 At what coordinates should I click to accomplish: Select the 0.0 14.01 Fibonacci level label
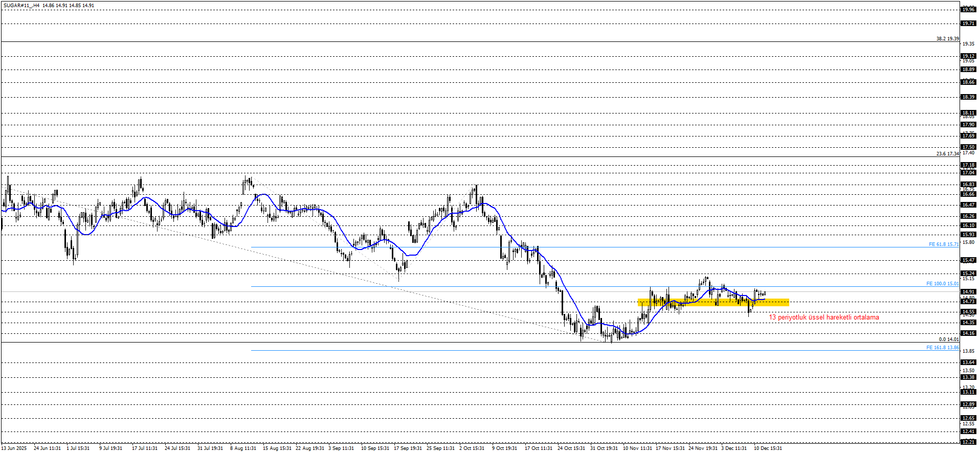click(948, 339)
